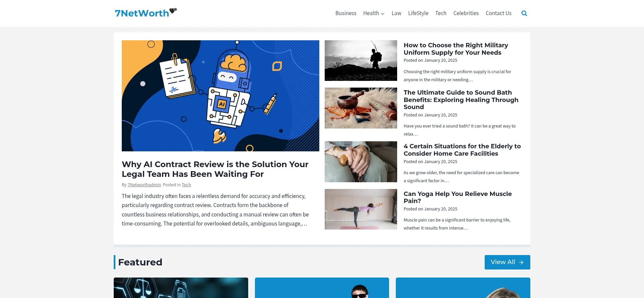Screen dimensions: 644x298
Task: Click the 7NetWorth diamond logo
Action: point(146,13)
